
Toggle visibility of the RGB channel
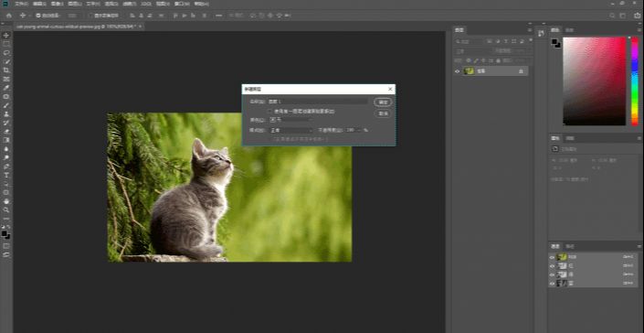pos(552,257)
